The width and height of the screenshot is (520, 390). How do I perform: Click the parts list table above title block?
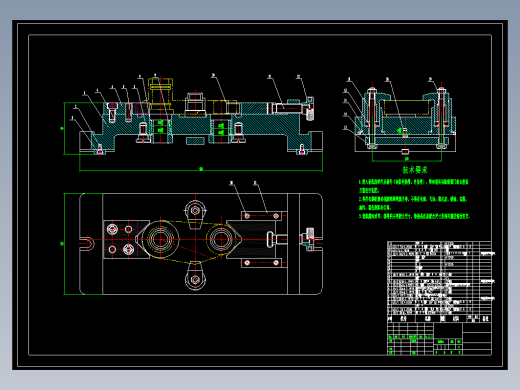(x=439, y=278)
